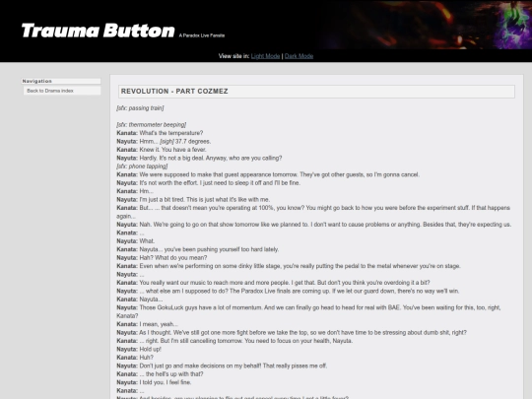
Task: Click line 'Paradox Live finals are coming up'
Action: 288,291
